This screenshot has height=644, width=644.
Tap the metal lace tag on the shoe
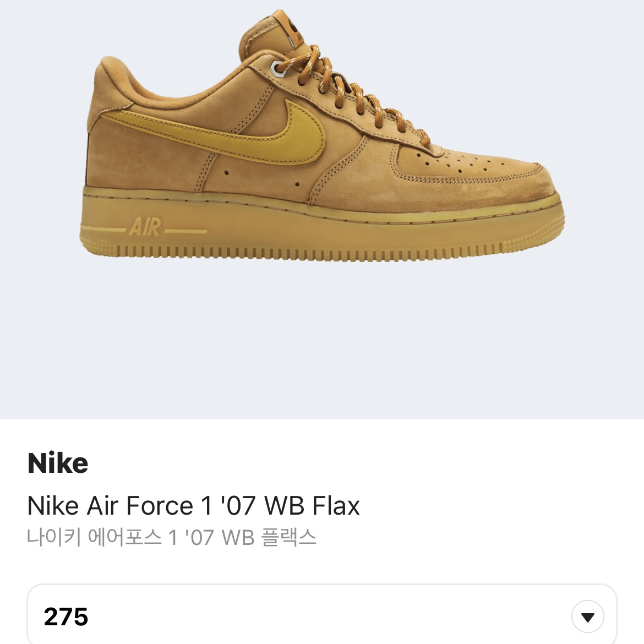(277, 69)
